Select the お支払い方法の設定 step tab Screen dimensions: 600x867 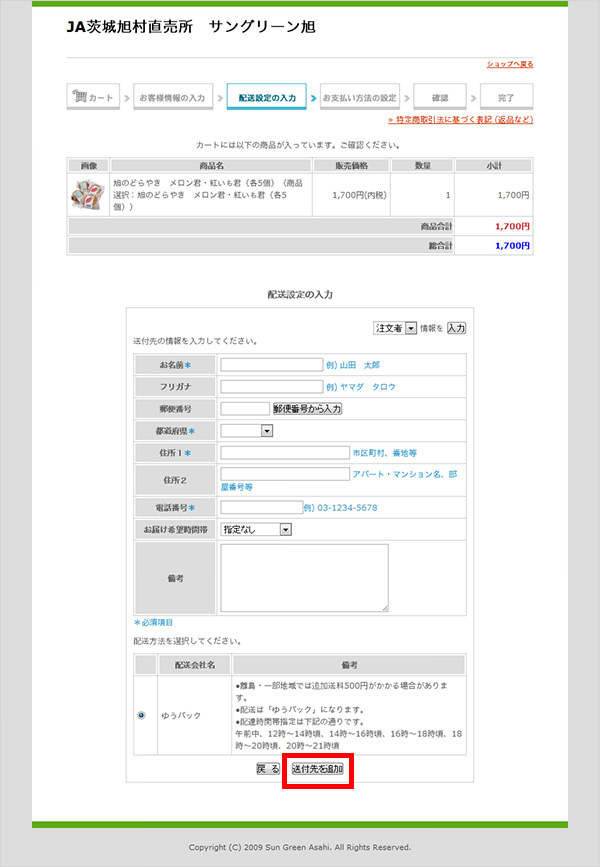click(359, 98)
